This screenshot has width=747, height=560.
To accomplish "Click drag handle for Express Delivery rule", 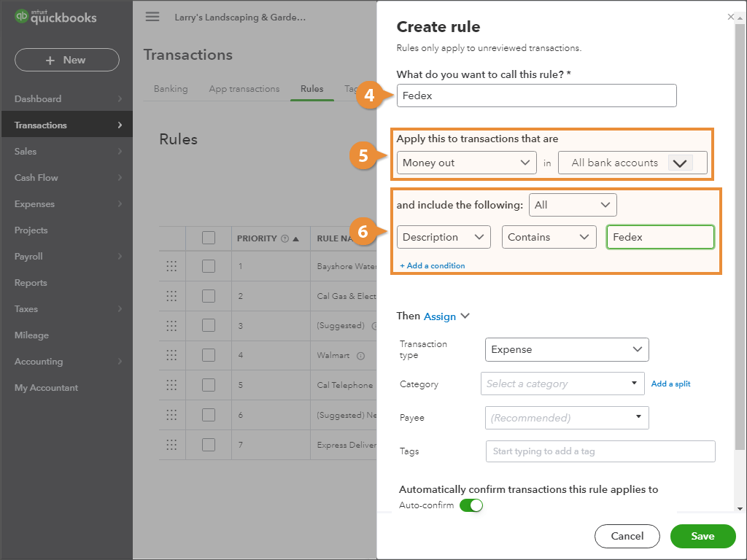I will pos(171,445).
